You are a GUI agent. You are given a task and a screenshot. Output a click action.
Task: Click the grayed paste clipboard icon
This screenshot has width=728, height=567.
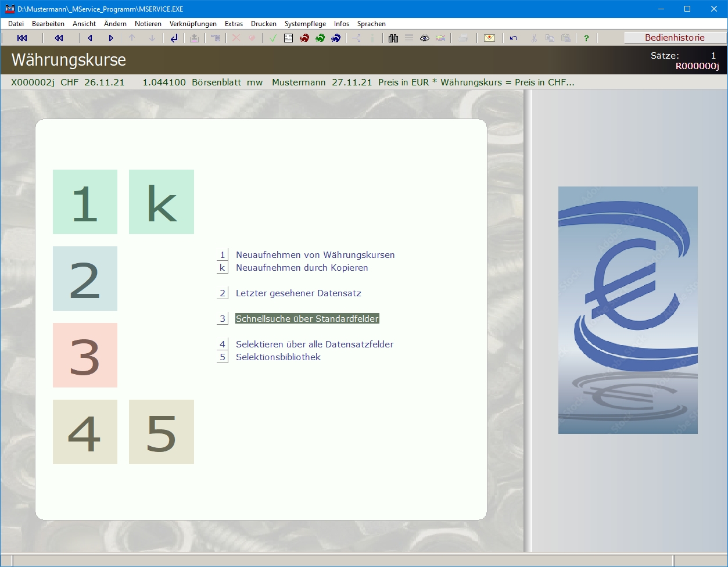pyautogui.click(x=565, y=38)
